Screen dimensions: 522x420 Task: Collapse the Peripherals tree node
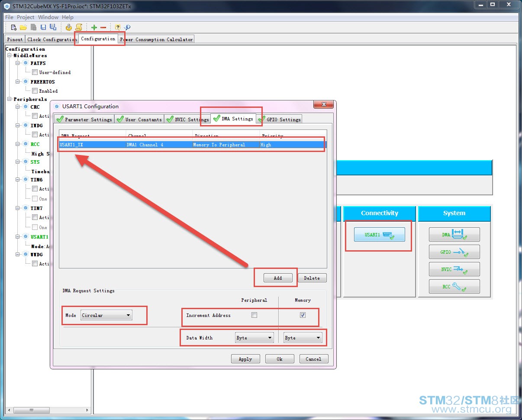click(10, 99)
